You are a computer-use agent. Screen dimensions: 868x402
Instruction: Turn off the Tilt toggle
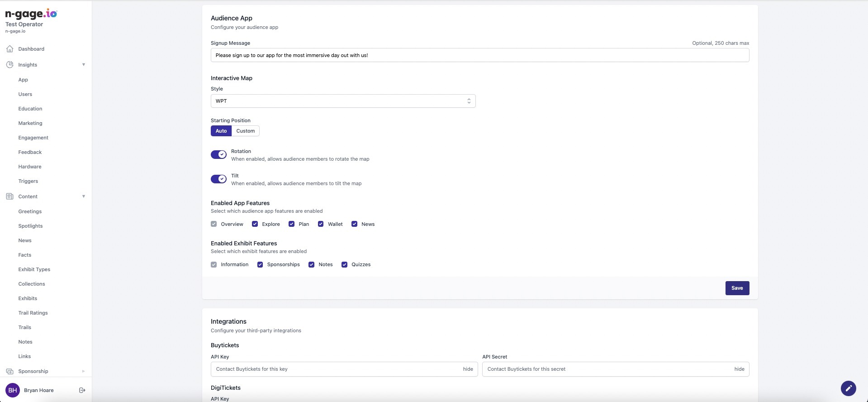point(219,179)
